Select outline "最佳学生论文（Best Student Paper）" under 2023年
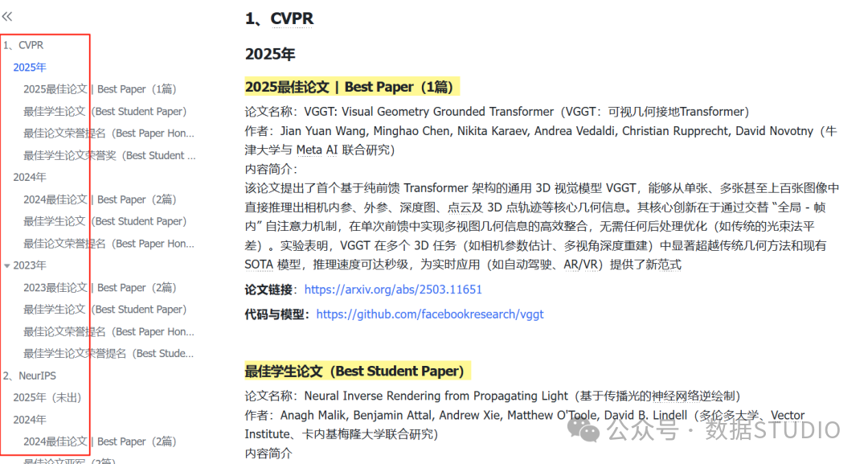This screenshot has width=868, height=464. tap(104, 310)
